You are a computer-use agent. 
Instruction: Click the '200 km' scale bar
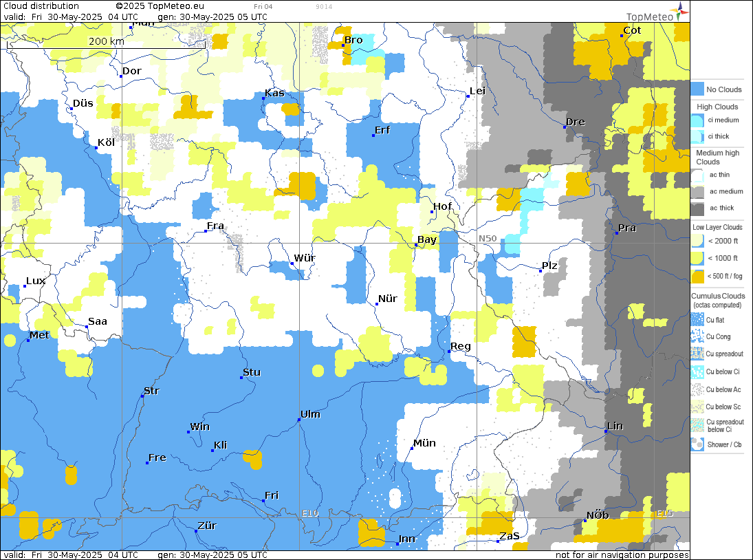(106, 43)
